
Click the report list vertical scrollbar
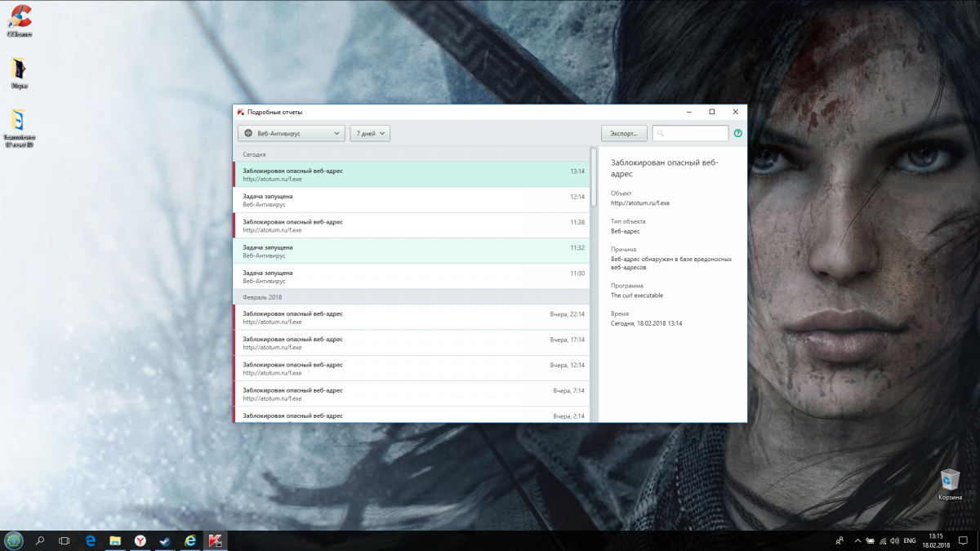594,176
